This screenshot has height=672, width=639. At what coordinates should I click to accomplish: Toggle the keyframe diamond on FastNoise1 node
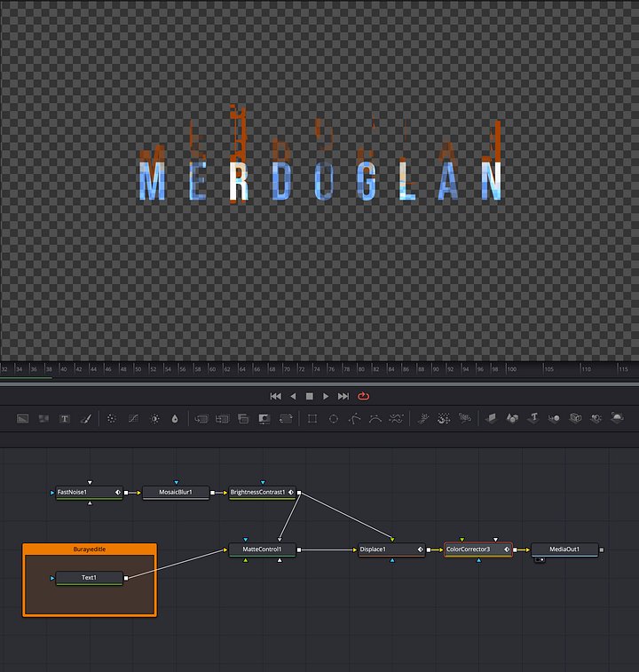pos(118,493)
